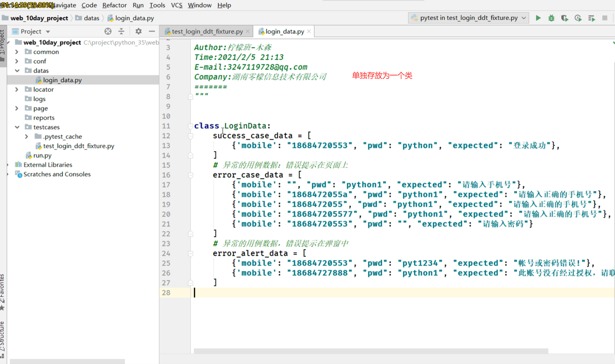615x364 pixels.
Task: Run with coverage icon
Action: click(x=565, y=18)
